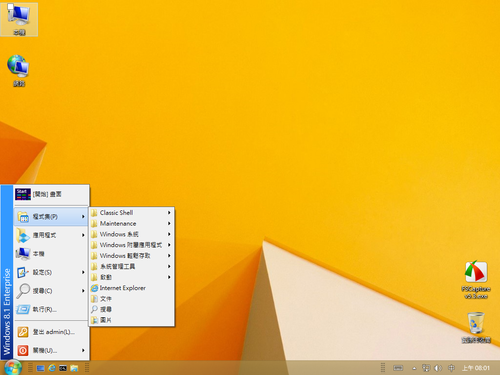The image size is (500, 375).
Task: Select the FSCapture v8.3.exe desktop icon
Action: click(476, 280)
